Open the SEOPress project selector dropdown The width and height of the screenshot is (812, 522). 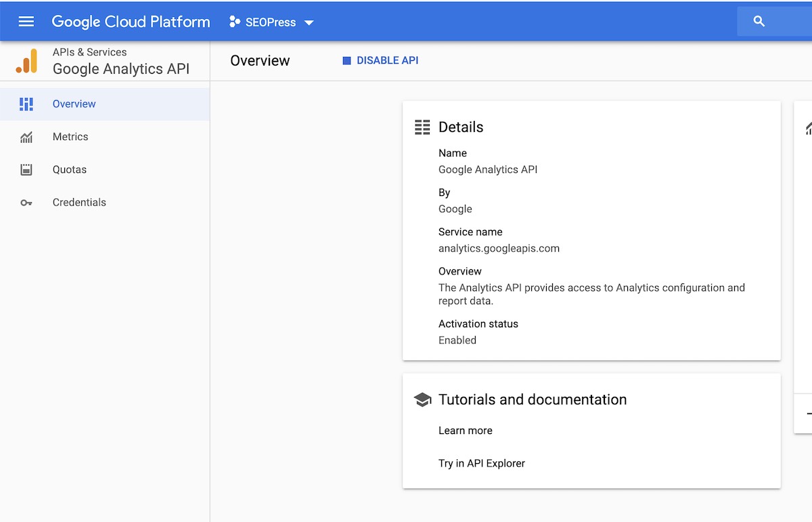coord(271,22)
